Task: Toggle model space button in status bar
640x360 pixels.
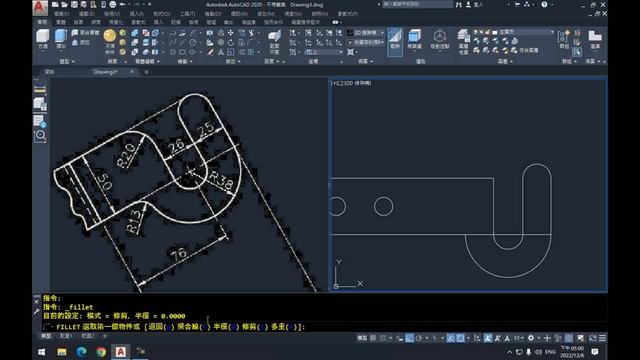Action: (x=362, y=338)
